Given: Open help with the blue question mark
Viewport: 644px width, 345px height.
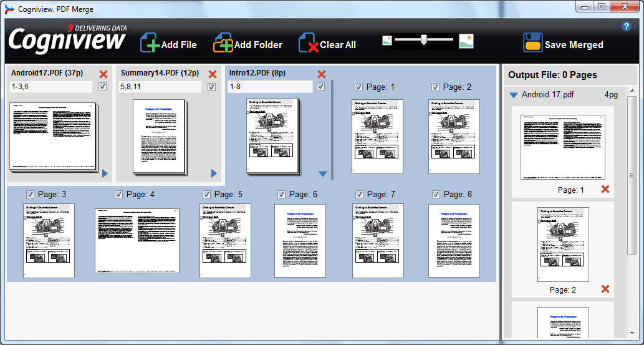Looking at the screenshot, I should [x=627, y=27].
